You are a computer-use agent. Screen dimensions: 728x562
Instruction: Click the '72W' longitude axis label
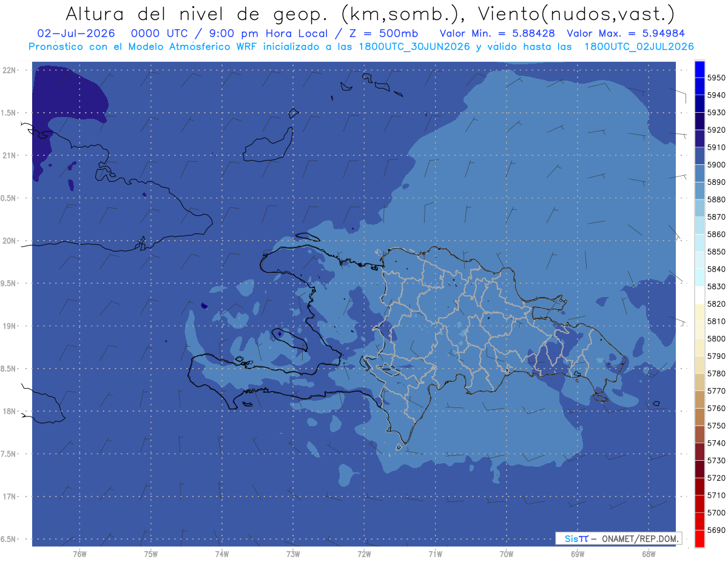[x=364, y=554]
